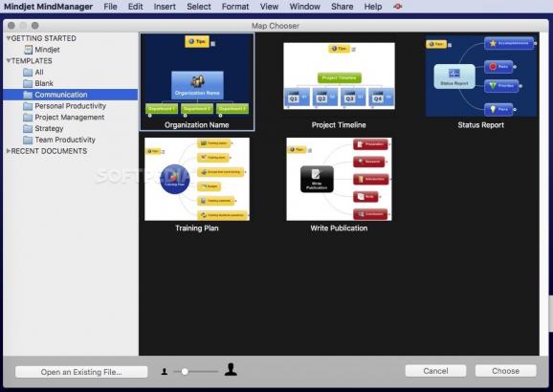Click the Strategy folder icon
This screenshot has height=392, width=553.
click(x=28, y=129)
